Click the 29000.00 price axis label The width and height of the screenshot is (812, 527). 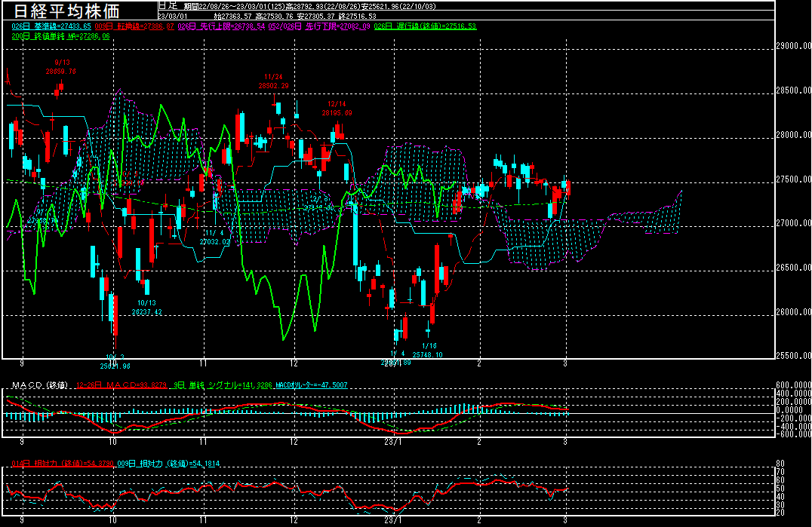pyautogui.click(x=793, y=46)
